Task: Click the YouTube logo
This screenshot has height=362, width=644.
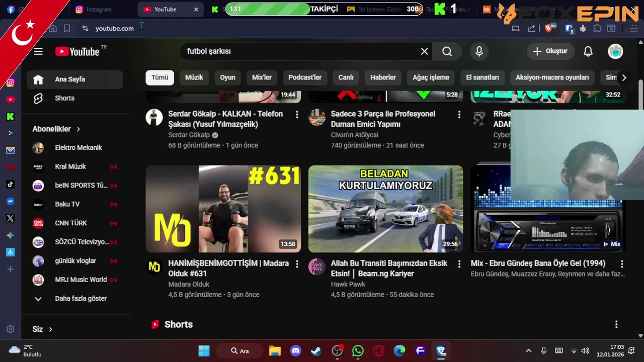Action: point(77,51)
